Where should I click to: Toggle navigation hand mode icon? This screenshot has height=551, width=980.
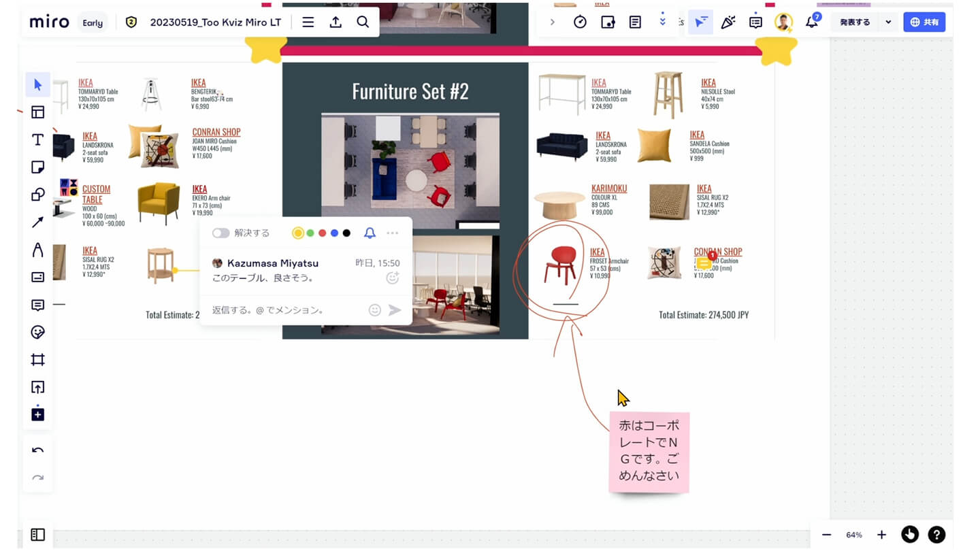click(910, 535)
